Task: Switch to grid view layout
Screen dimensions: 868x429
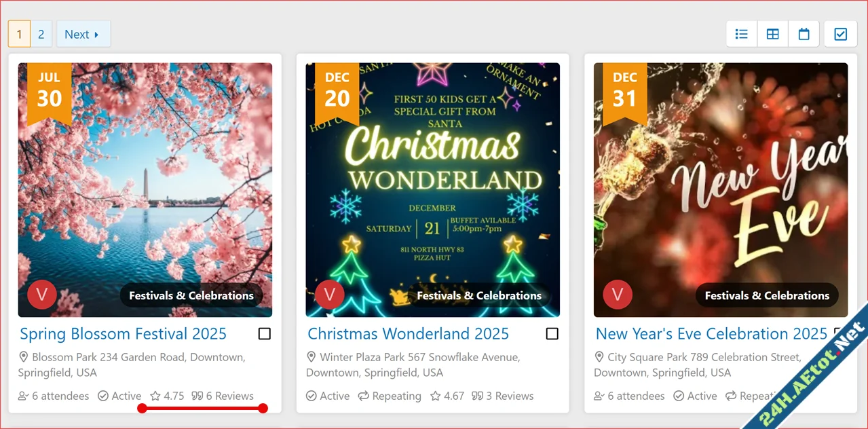Action: point(772,33)
